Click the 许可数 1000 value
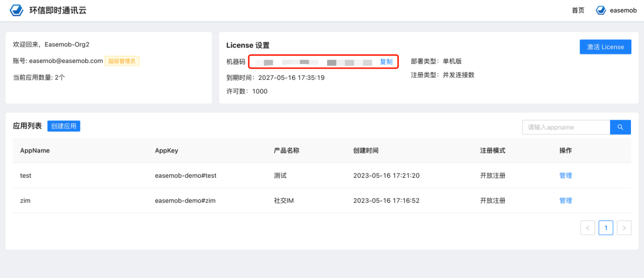The image size is (644, 278). tap(260, 91)
